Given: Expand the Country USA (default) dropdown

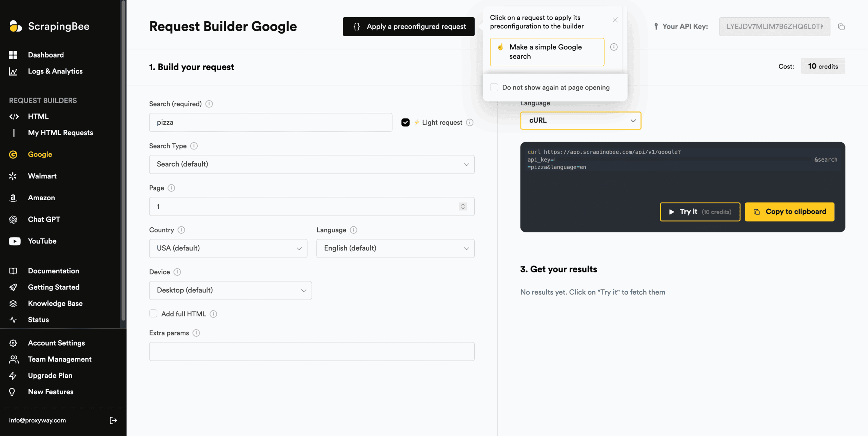Looking at the screenshot, I should (228, 248).
